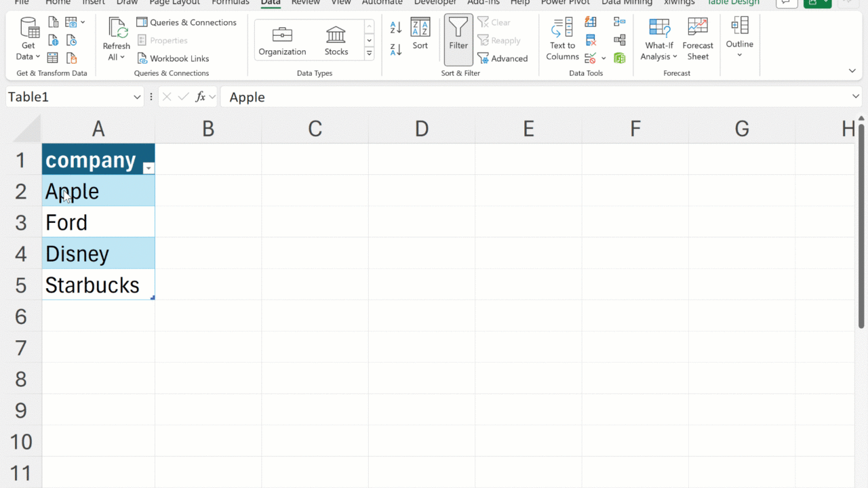868x488 pixels.
Task: Open the Existing Connections icon
Action: [x=71, y=58]
